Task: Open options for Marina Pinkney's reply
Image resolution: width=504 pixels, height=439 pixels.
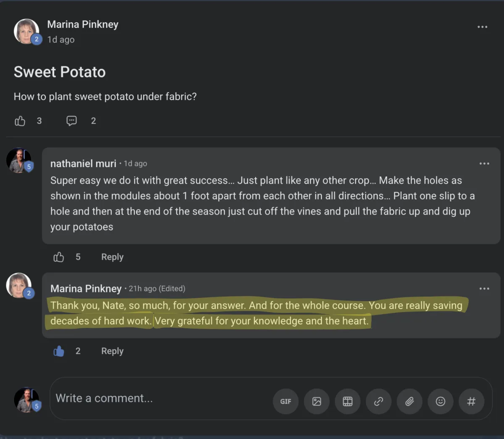Action: [x=484, y=289]
